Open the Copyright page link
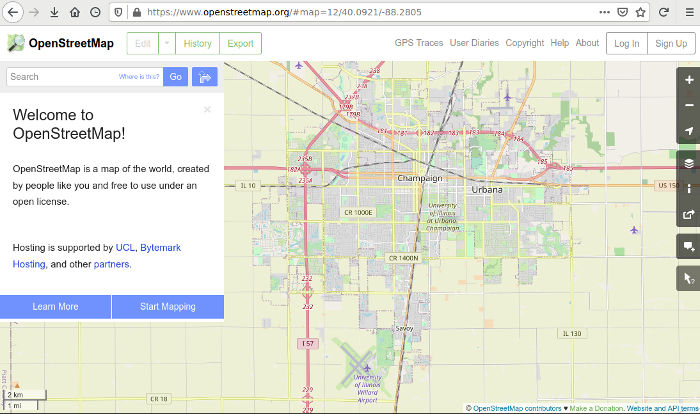The width and height of the screenshot is (700, 414). click(525, 43)
